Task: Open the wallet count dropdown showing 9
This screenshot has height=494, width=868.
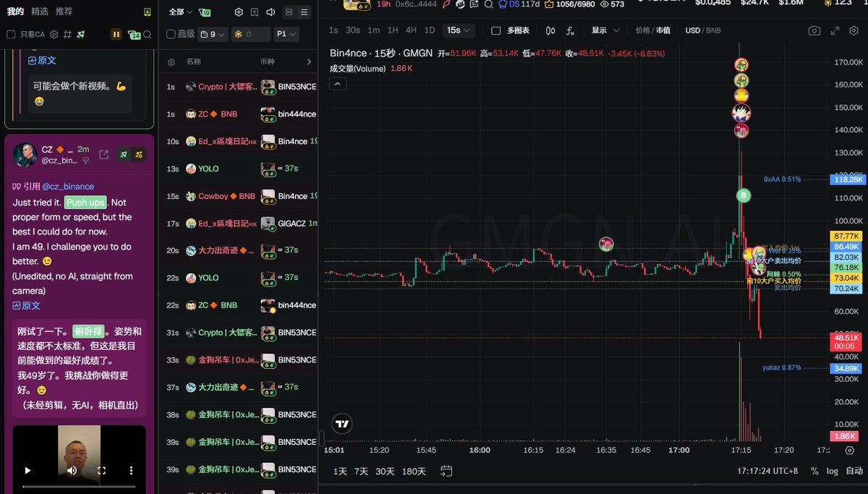Action: point(213,34)
